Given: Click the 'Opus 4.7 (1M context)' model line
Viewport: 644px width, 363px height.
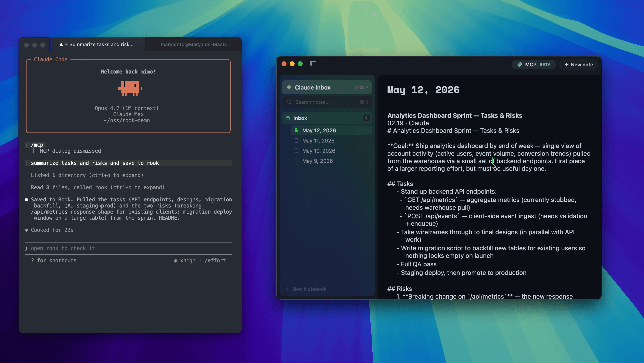Looking at the screenshot, I should (127, 108).
